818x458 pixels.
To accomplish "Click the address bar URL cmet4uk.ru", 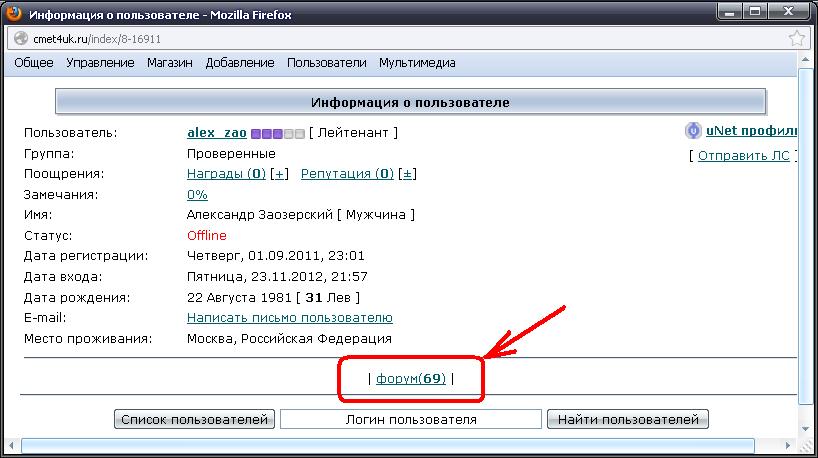I will [x=97, y=39].
